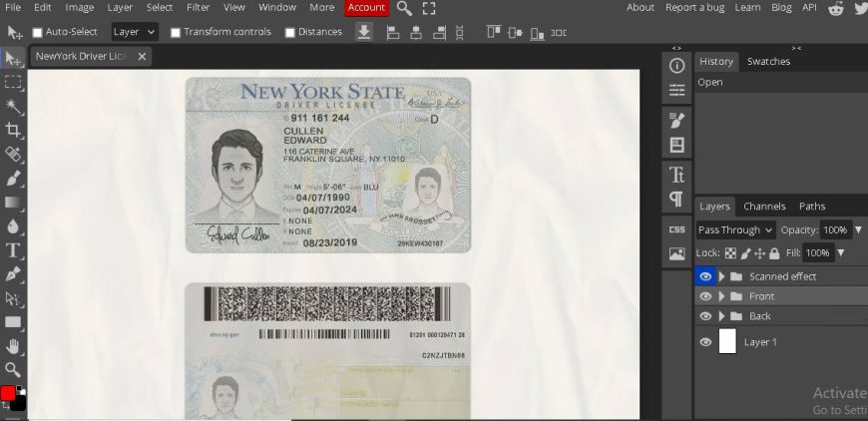Open the Layer auto-select target dropdown
The image size is (868, 421).
pos(135,32)
